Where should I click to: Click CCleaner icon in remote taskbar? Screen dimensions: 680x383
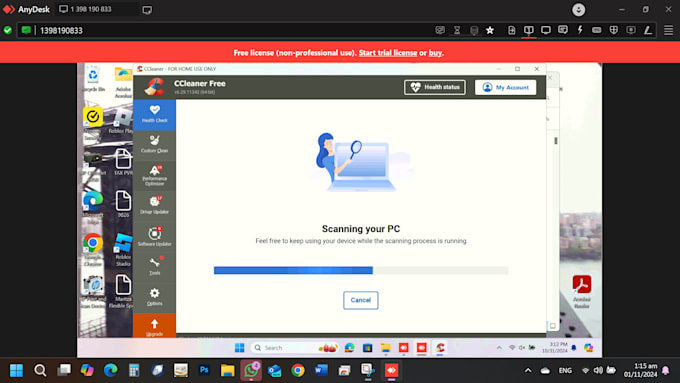click(x=440, y=347)
